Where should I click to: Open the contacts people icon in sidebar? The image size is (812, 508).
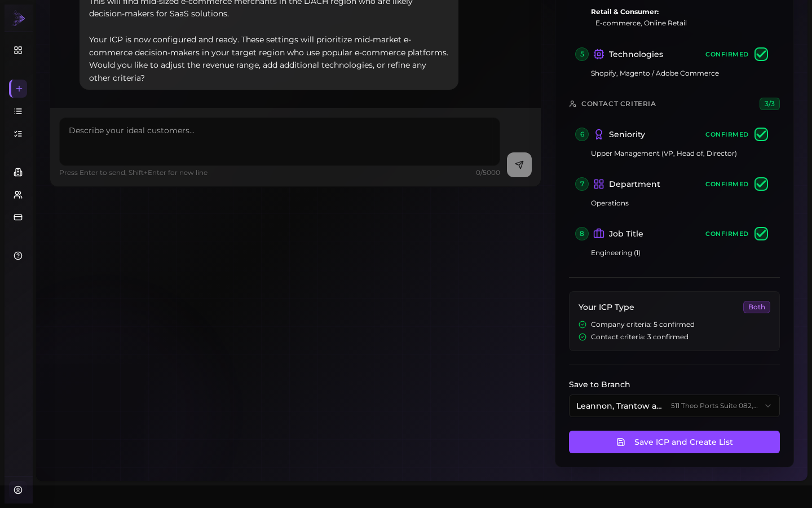18,195
